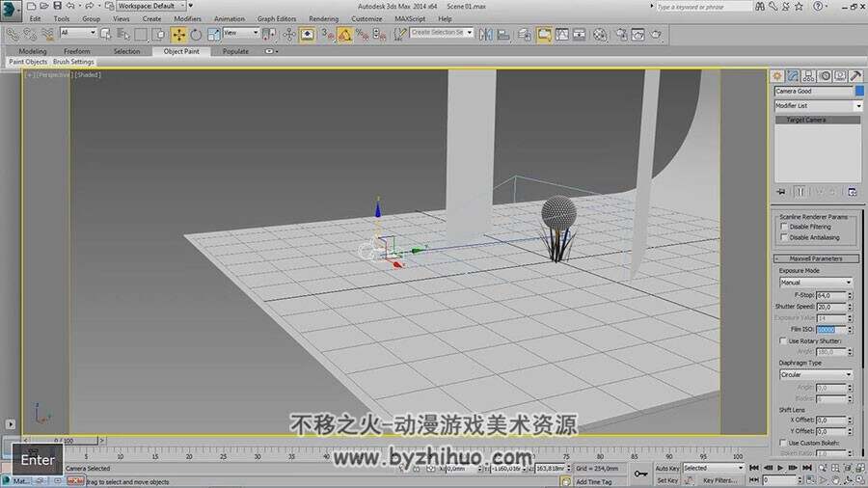The image size is (868, 488).
Task: Switch to the Freeform ribbon tab
Action: [76, 51]
